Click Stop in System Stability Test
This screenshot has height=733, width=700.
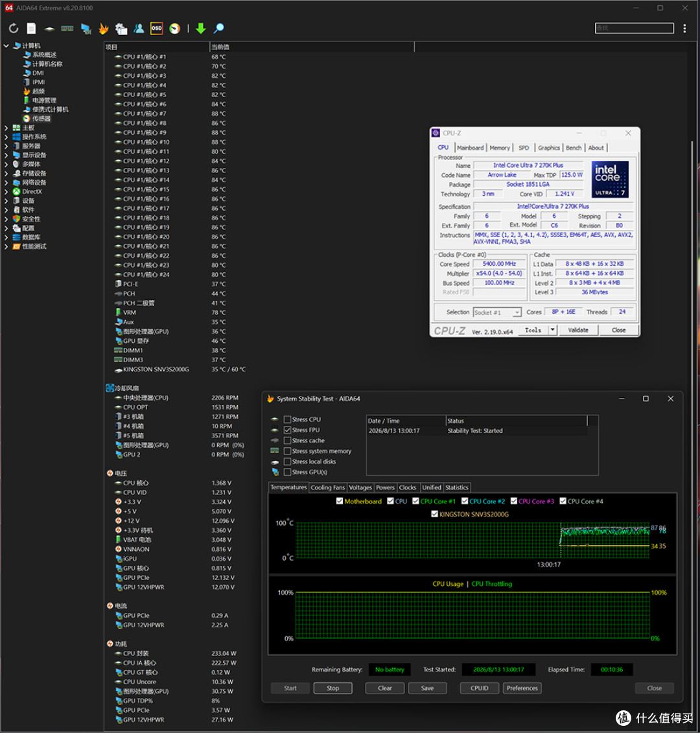(x=332, y=688)
